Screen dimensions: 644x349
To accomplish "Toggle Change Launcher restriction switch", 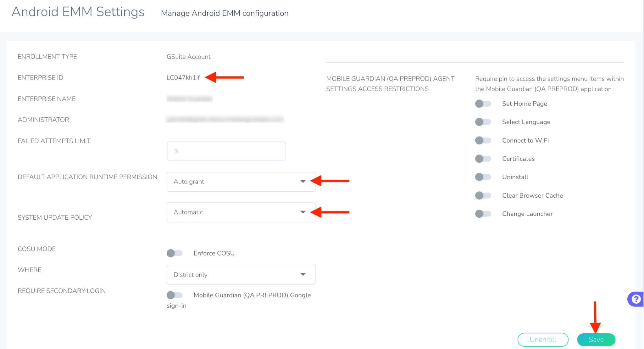I will coord(483,214).
